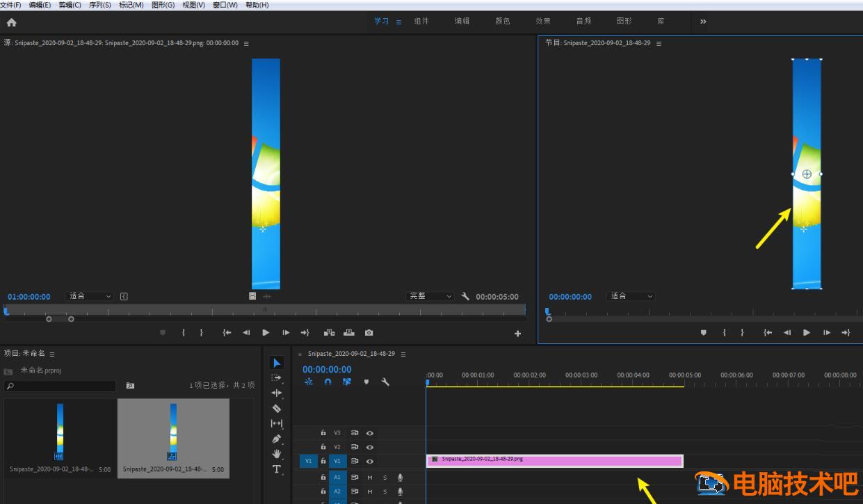
Task: Click the Overwrite button in the source monitor
Action: [x=349, y=333]
